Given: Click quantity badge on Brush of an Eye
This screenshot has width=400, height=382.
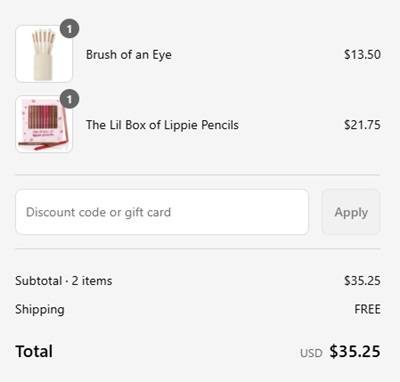Looking at the screenshot, I should (x=69, y=29).
